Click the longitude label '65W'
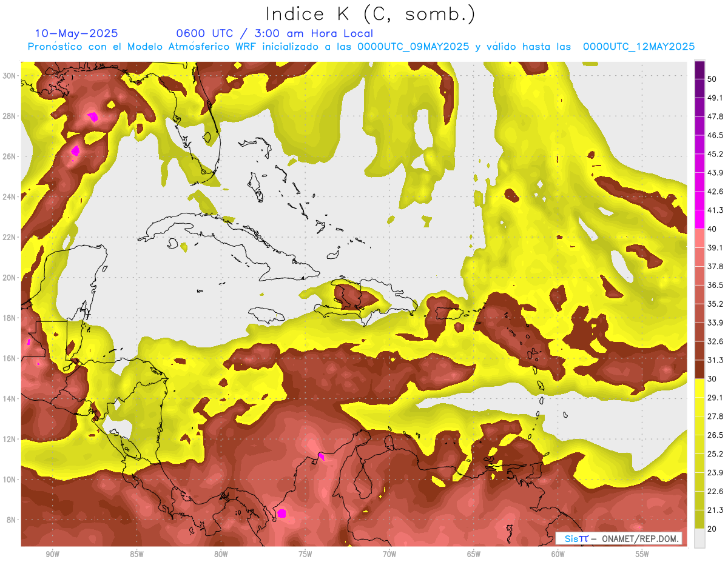Viewport: 728px width, 562px height. click(x=474, y=554)
